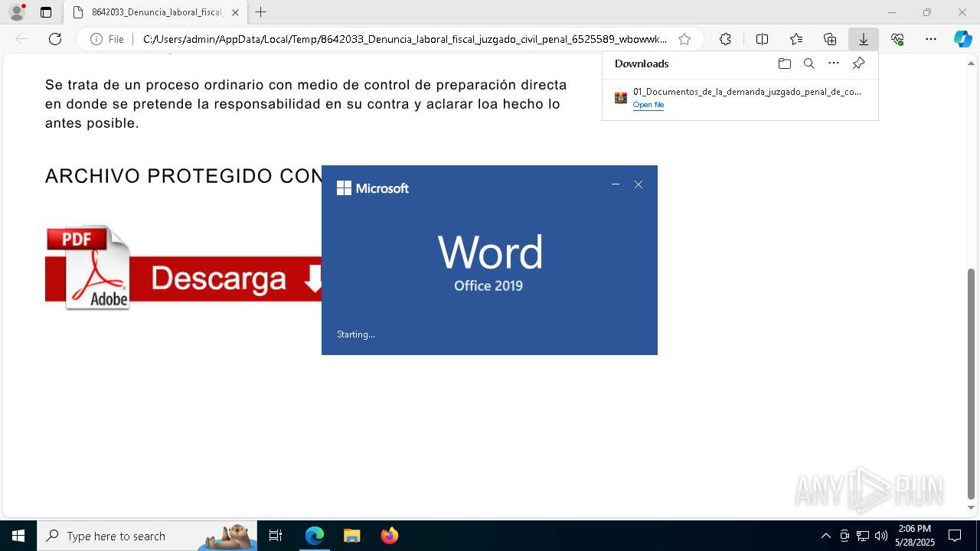980x551 pixels.
Task: Search downloads with magnifier icon
Action: tap(808, 64)
